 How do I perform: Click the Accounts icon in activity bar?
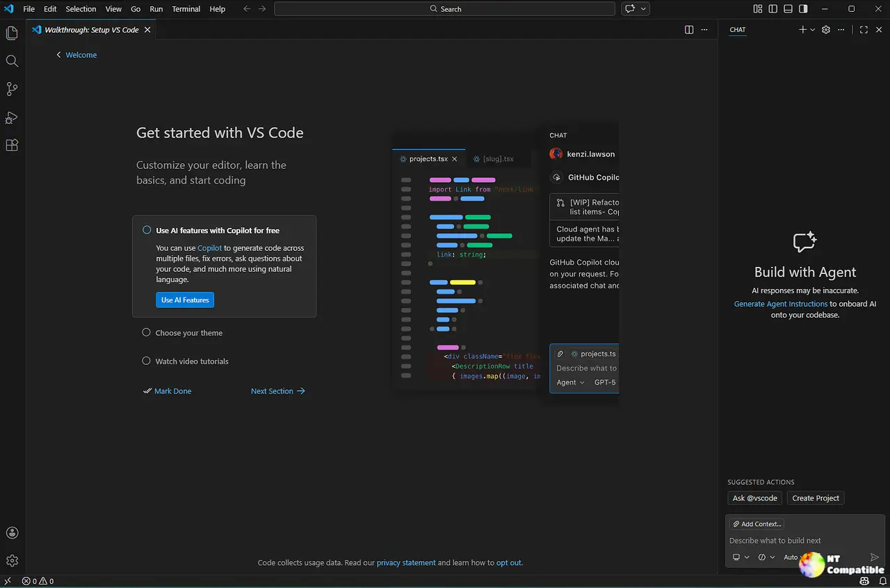coord(12,533)
